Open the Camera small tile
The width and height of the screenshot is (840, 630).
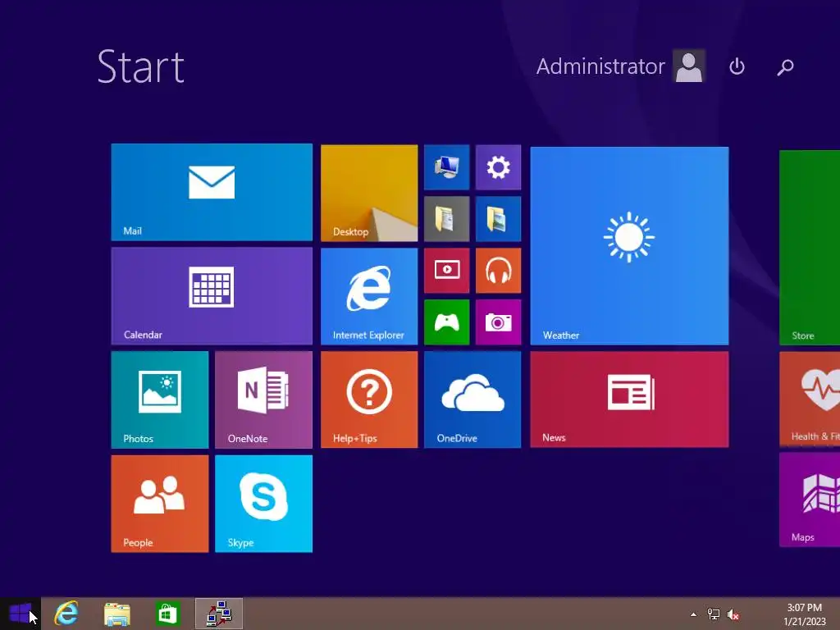tap(498, 322)
